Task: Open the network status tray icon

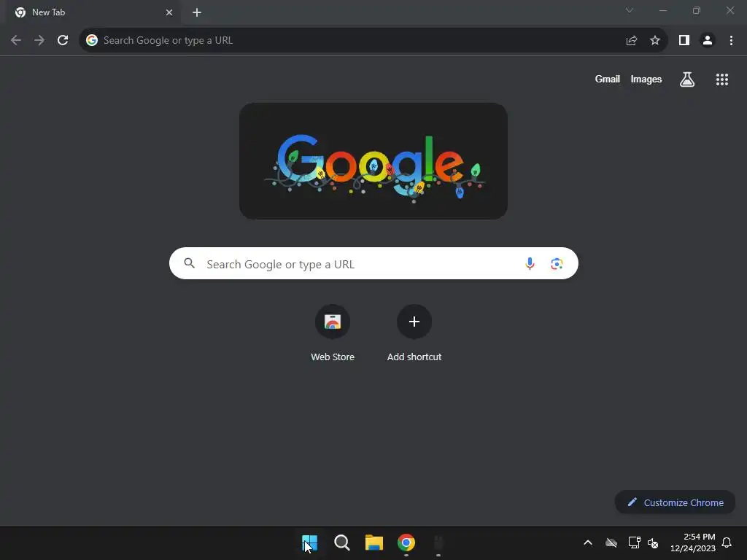Action: 634,542
